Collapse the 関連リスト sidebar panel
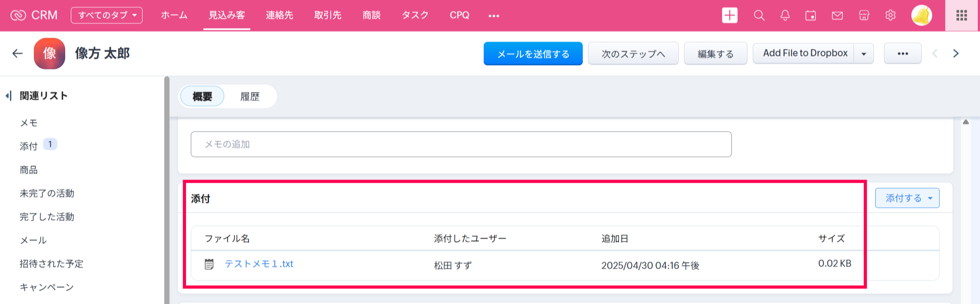 click(x=9, y=96)
